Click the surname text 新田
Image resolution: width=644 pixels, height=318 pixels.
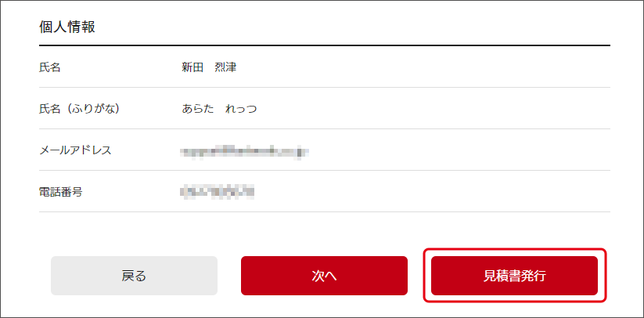[192, 67]
